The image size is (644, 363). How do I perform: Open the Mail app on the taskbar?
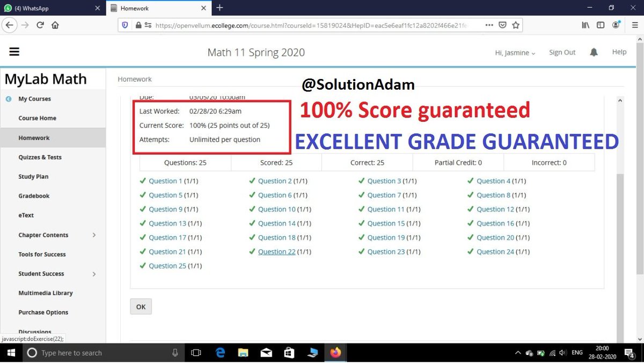[x=266, y=353]
